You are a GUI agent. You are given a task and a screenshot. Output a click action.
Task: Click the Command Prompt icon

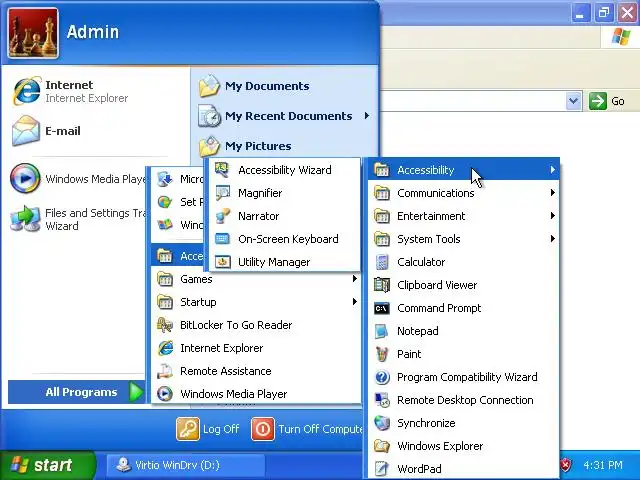382,308
